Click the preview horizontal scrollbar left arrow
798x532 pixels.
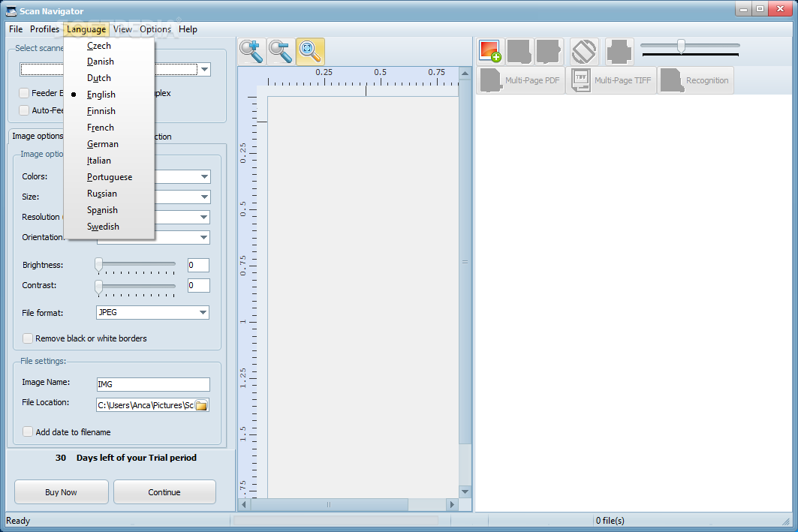[244, 504]
